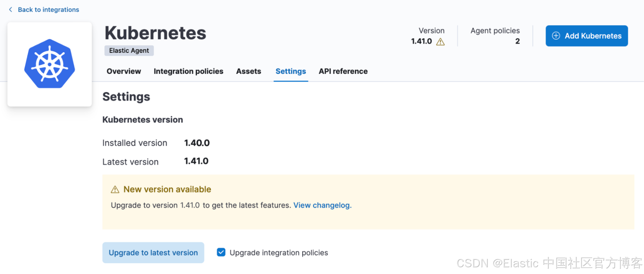Image resolution: width=644 pixels, height=274 pixels.
Task: Click the Upgrade integration policies label text
Action: [279, 253]
